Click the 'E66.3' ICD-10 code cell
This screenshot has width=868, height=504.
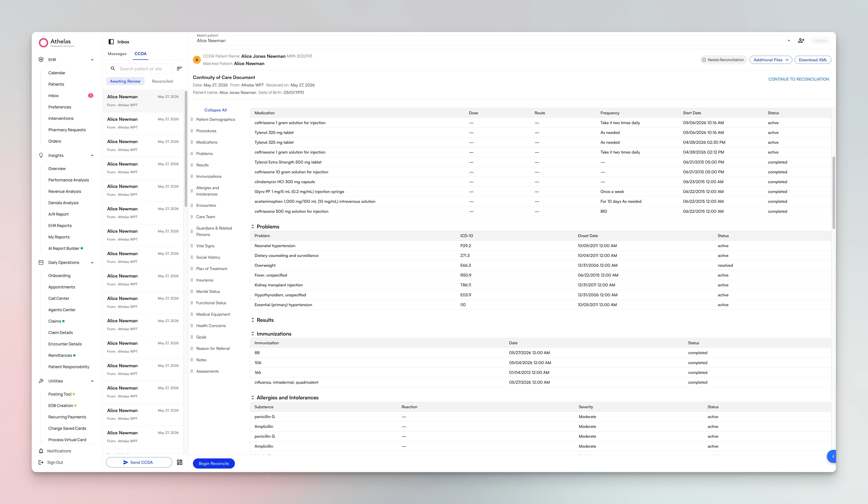(466, 265)
